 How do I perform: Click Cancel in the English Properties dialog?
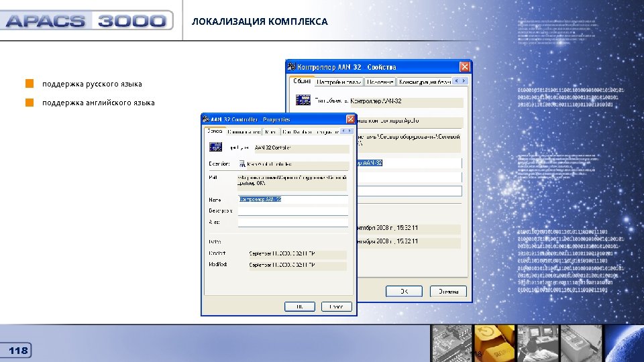[x=336, y=306]
